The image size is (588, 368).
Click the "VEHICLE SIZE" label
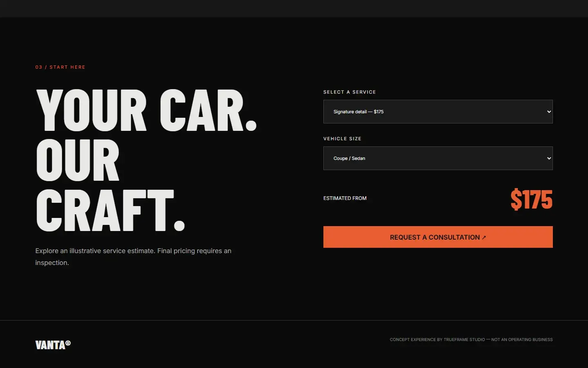pyautogui.click(x=342, y=139)
